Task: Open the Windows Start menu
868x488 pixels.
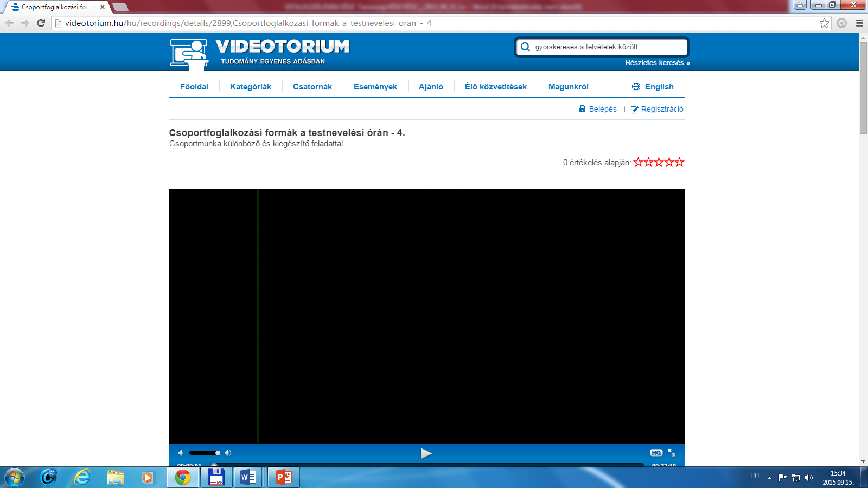Action: pyautogui.click(x=14, y=477)
